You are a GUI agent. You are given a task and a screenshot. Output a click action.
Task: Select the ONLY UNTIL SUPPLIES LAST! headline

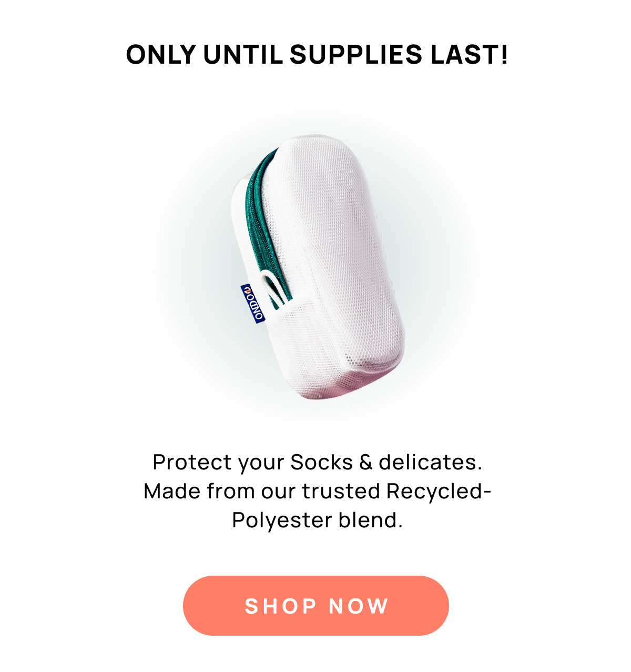(x=317, y=55)
